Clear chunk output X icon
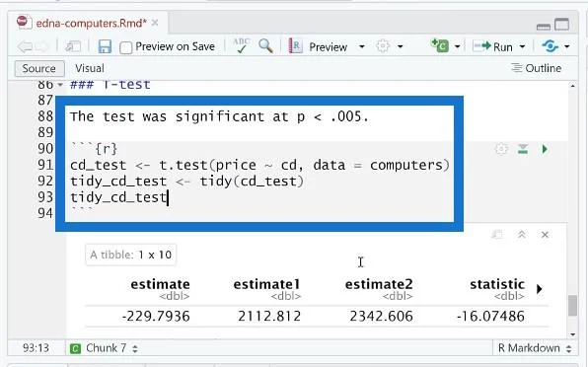This screenshot has height=367, width=588. point(545,235)
